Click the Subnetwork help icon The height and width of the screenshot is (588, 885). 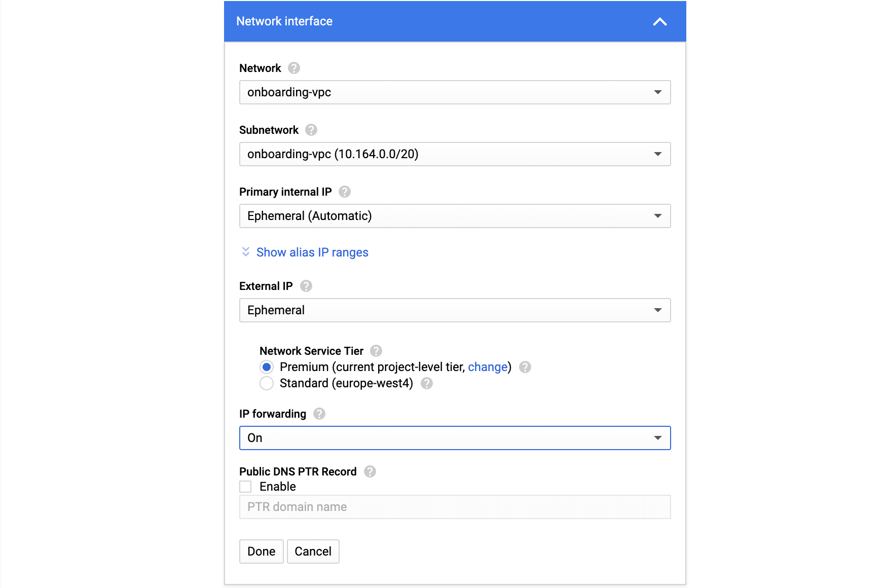pyautogui.click(x=312, y=130)
